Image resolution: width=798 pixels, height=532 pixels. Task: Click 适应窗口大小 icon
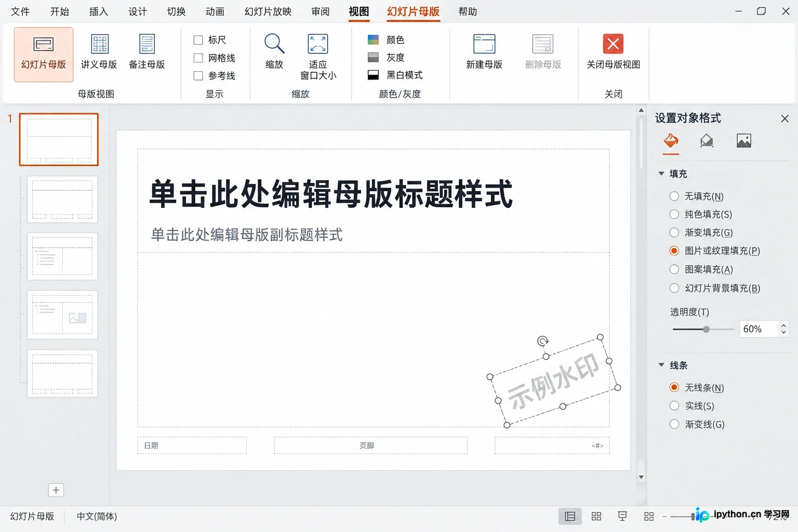318,44
